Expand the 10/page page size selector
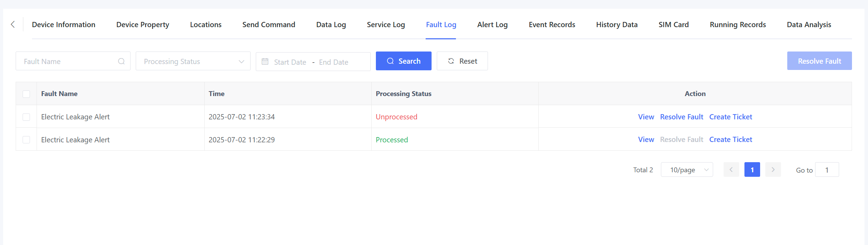This screenshot has width=868, height=245. 686,170
